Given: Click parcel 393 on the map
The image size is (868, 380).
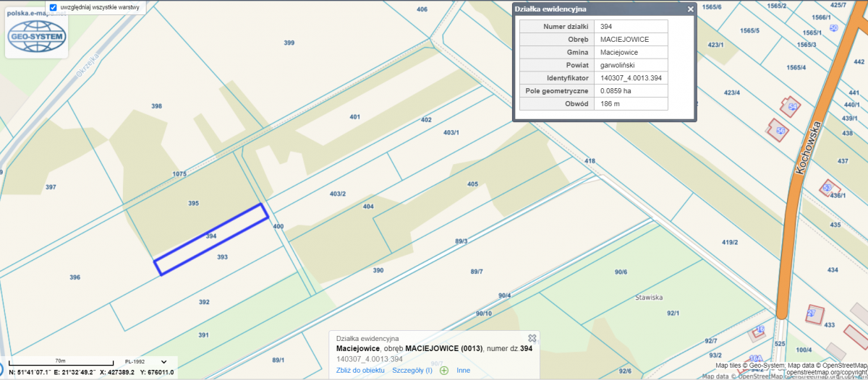Looking at the screenshot, I should [x=223, y=257].
